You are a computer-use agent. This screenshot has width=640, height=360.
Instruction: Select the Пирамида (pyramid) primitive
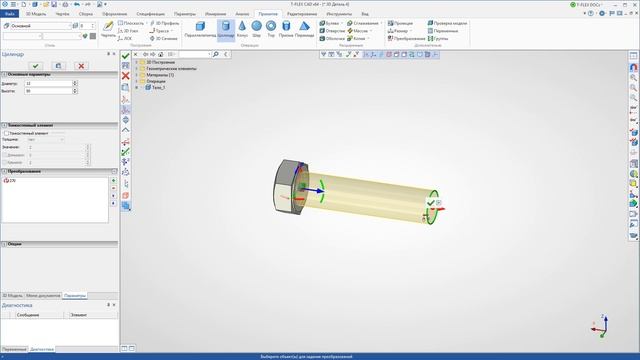(x=304, y=29)
